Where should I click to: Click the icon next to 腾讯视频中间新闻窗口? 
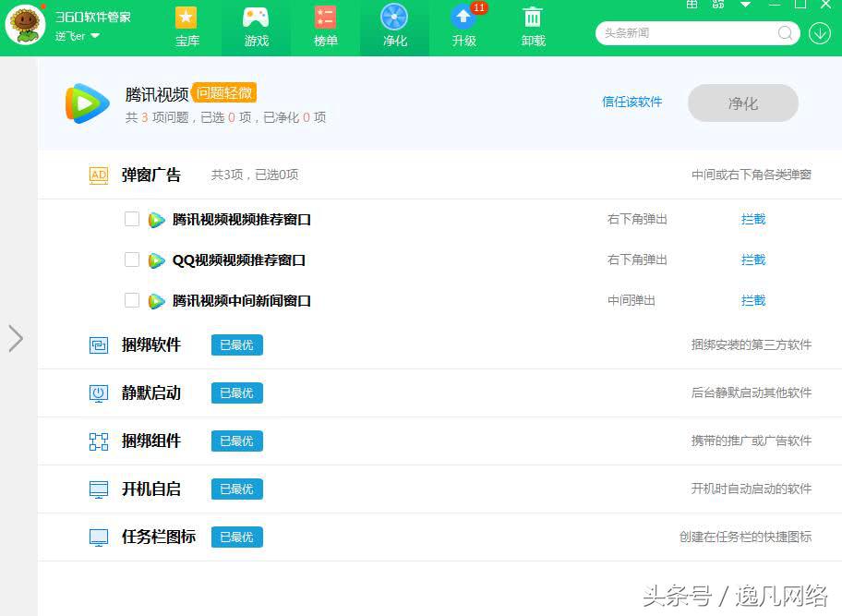coord(156,301)
